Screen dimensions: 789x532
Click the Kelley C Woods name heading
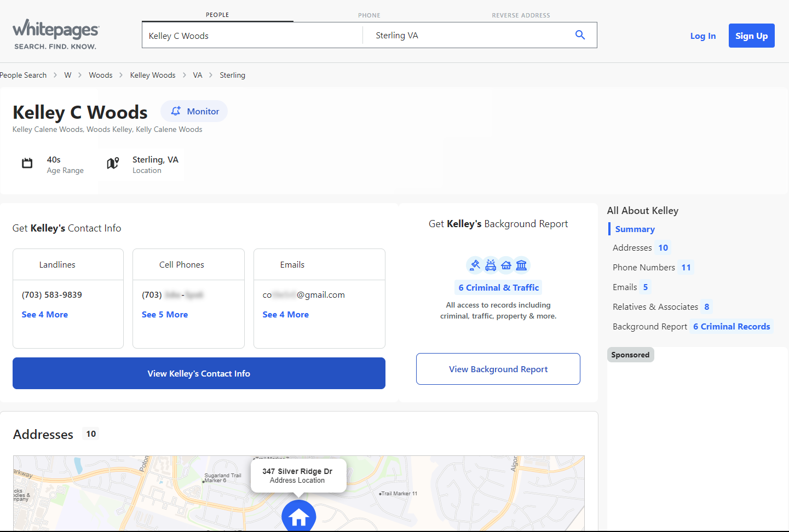point(80,112)
